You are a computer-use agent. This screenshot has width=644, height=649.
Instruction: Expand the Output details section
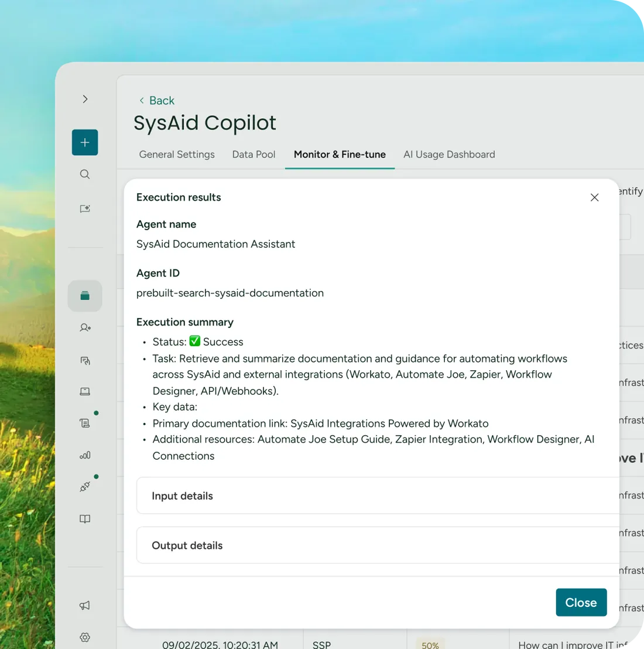378,545
